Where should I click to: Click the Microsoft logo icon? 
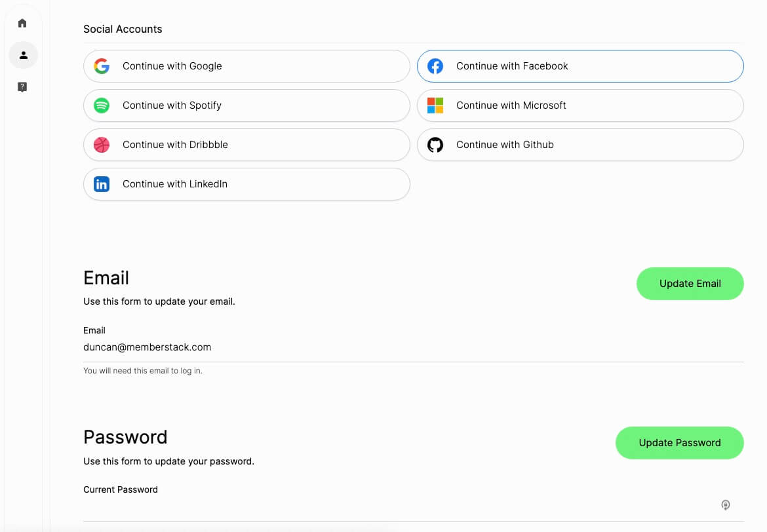(435, 105)
